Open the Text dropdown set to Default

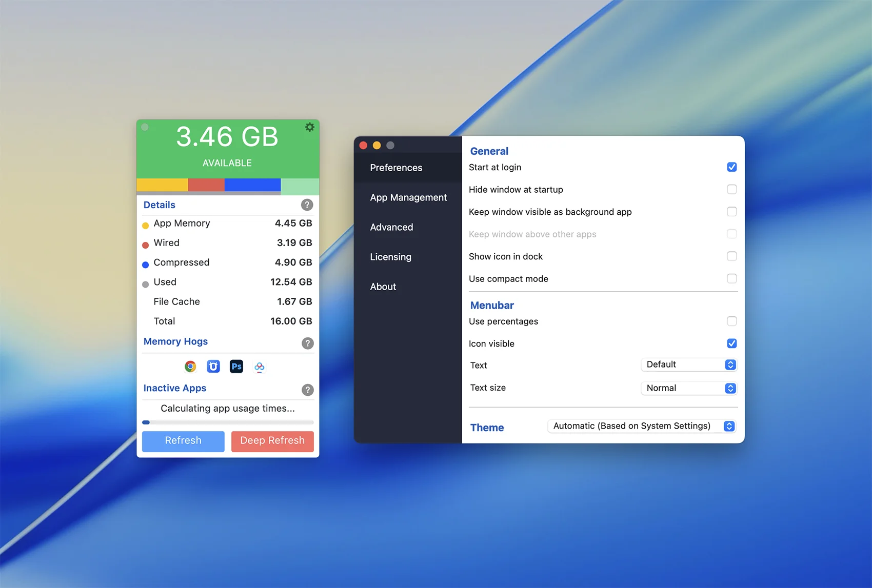[x=688, y=364]
